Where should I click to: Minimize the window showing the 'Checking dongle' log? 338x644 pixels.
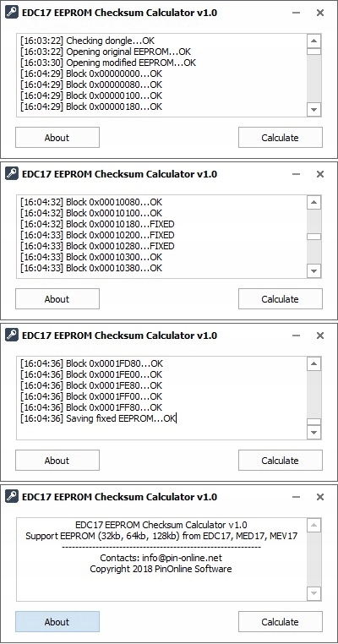(x=296, y=13)
